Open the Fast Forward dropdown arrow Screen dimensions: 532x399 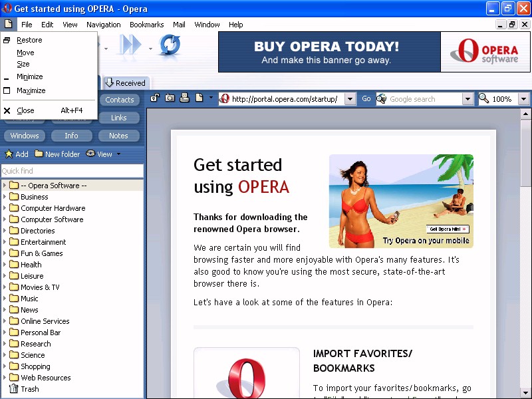point(150,49)
